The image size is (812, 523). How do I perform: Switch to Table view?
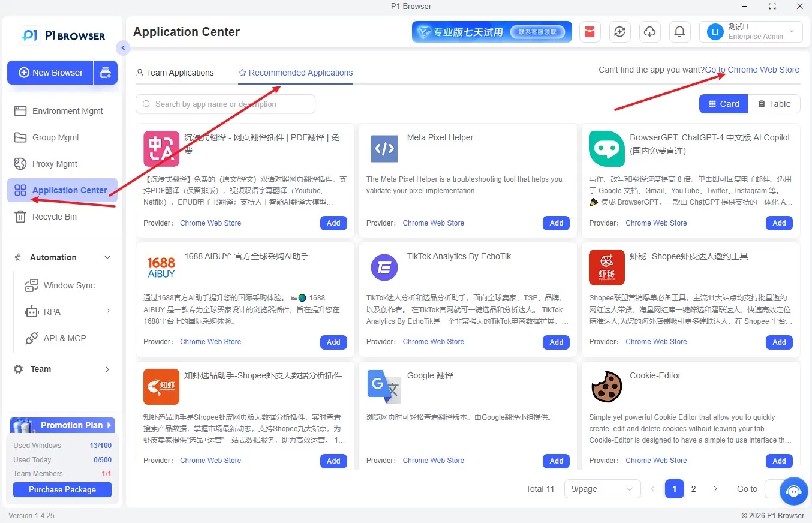tap(774, 104)
